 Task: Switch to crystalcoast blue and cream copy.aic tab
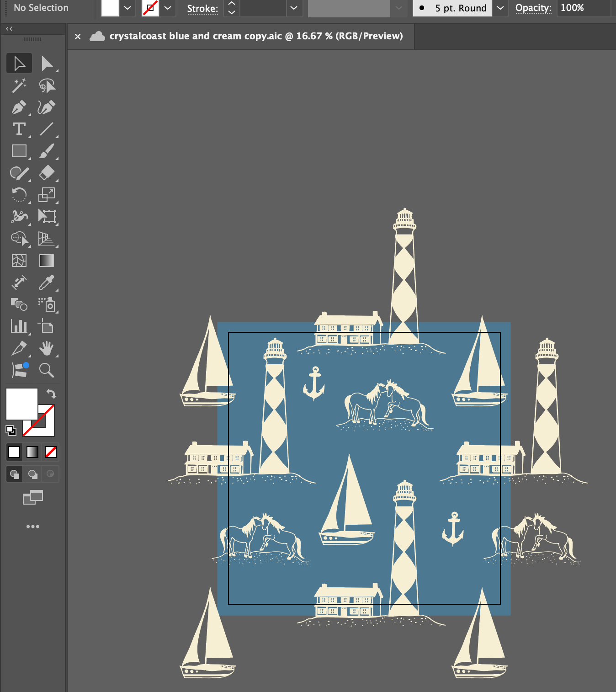click(x=256, y=36)
